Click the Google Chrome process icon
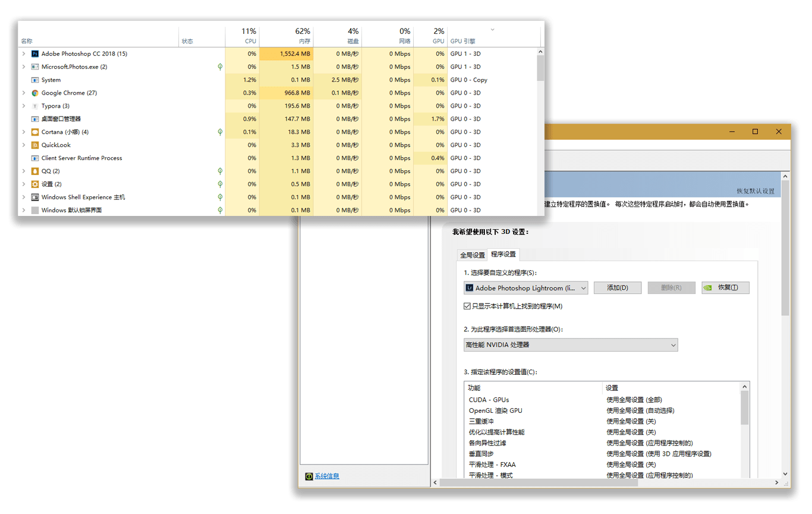 (x=35, y=93)
